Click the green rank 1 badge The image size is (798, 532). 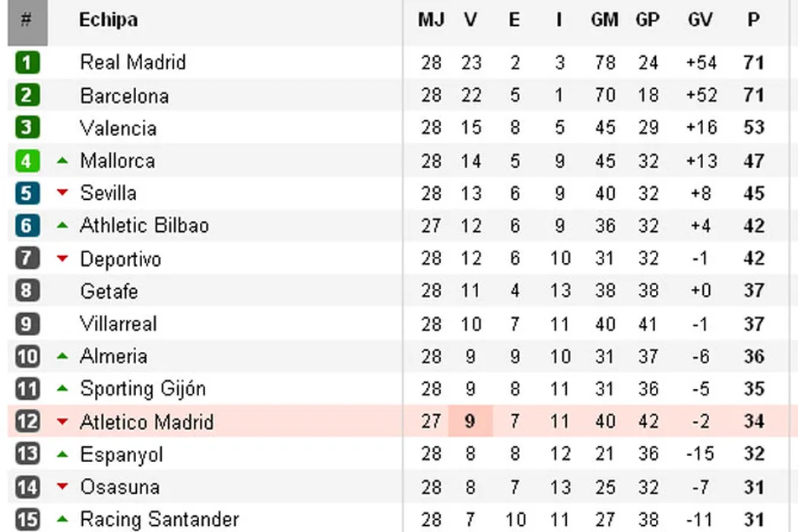27,62
